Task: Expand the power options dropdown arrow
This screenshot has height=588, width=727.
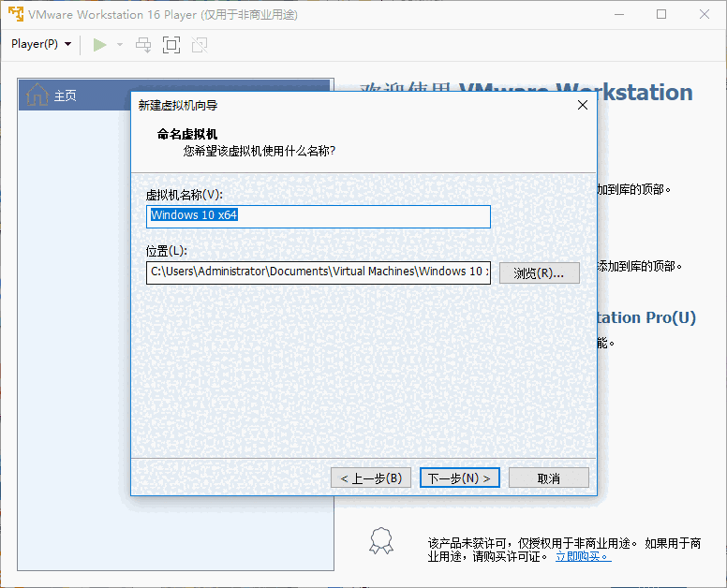Action: 120,45
